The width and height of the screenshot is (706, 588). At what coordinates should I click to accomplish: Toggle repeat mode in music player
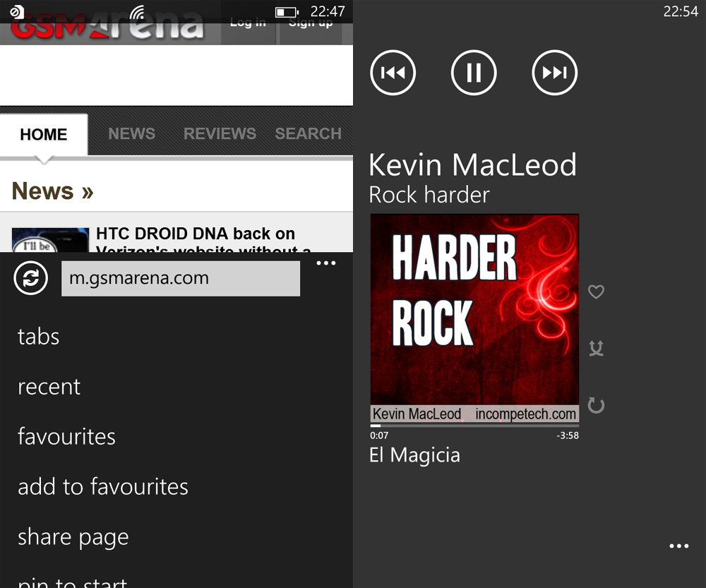pos(596,405)
